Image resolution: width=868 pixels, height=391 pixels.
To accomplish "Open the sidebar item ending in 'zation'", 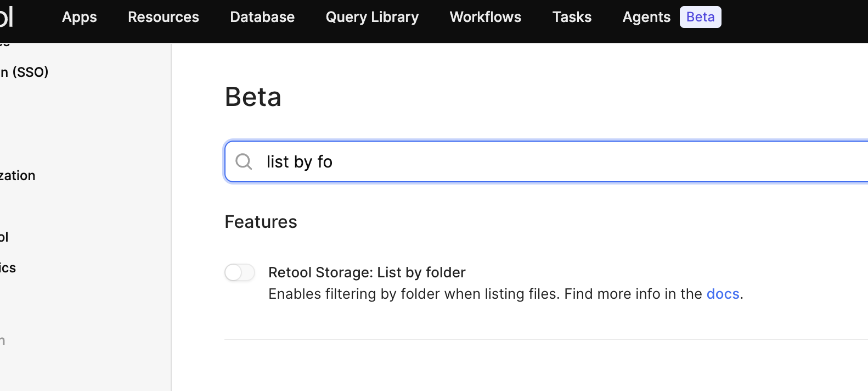I will (18, 176).
